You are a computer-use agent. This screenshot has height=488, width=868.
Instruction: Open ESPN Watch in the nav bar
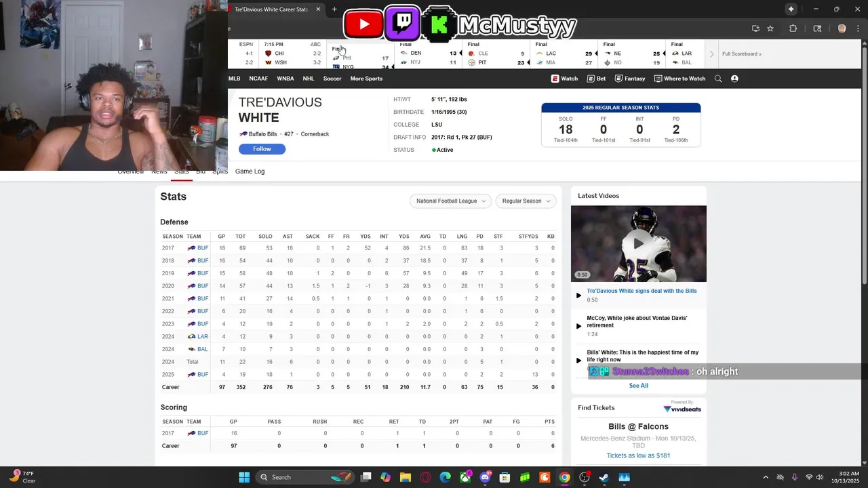pyautogui.click(x=564, y=79)
